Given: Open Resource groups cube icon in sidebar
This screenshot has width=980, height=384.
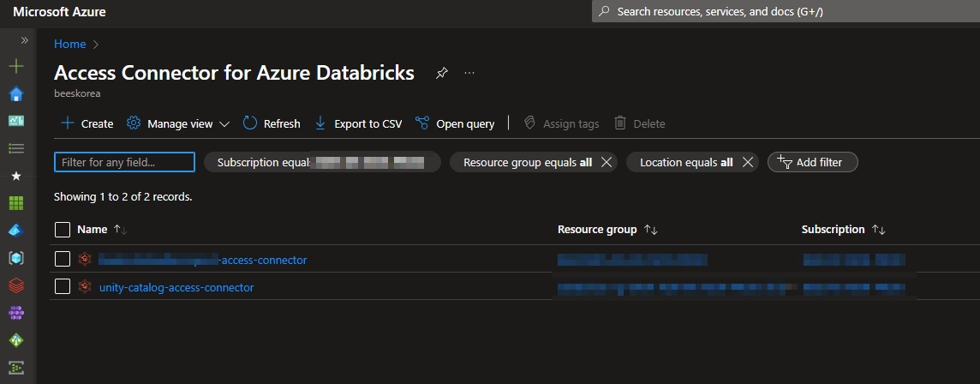Looking at the screenshot, I should tap(16, 258).
